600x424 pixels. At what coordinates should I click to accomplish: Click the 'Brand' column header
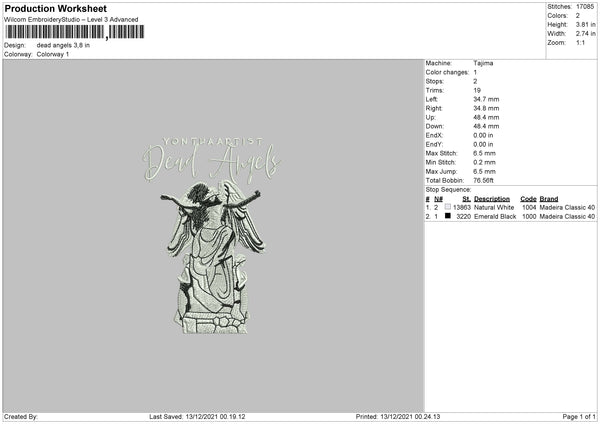coord(549,199)
